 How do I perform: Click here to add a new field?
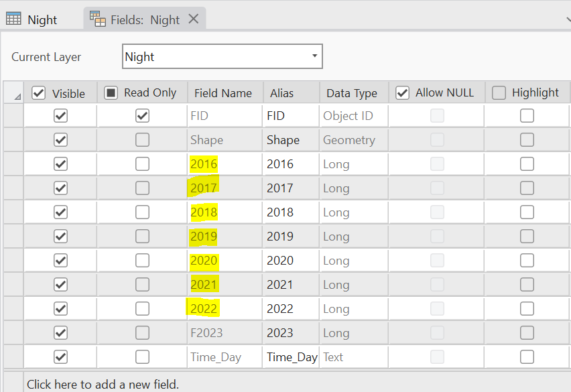click(103, 384)
